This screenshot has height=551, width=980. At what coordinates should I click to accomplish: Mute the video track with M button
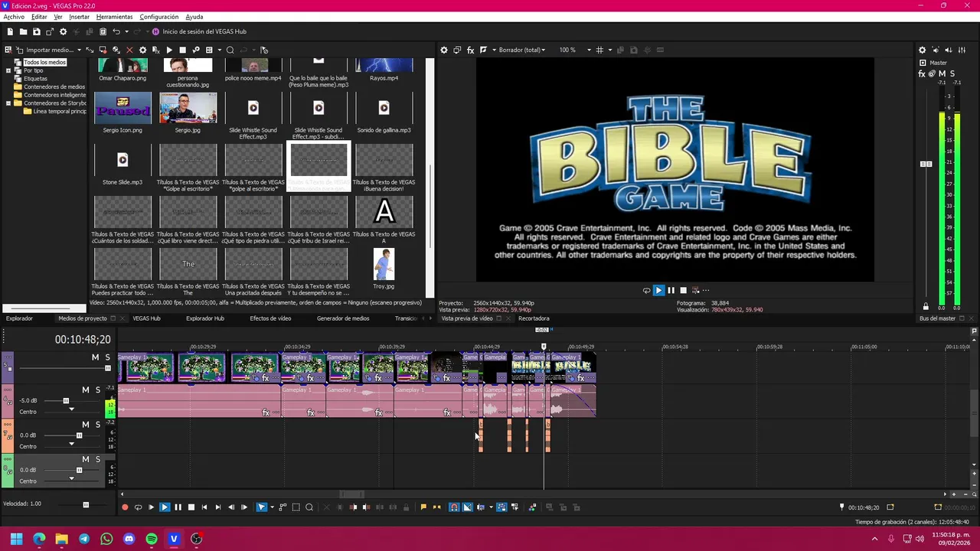[96, 357]
